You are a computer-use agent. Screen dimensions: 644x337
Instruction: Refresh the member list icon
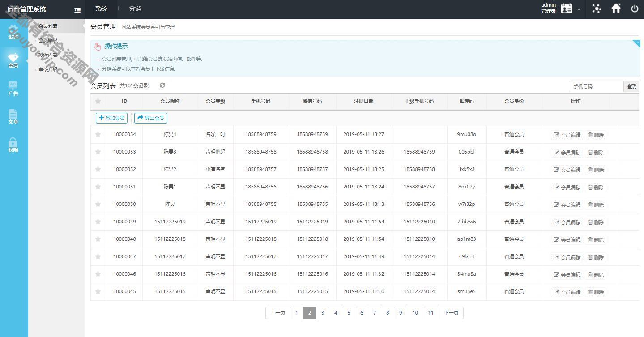162,85
